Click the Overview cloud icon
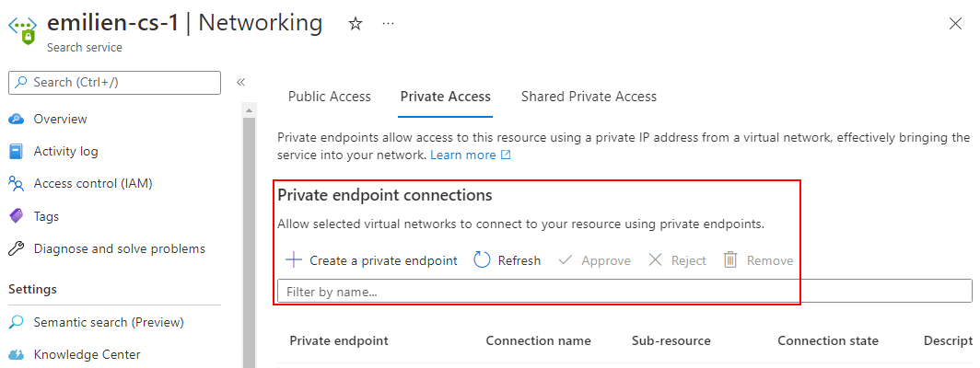 tap(17, 119)
